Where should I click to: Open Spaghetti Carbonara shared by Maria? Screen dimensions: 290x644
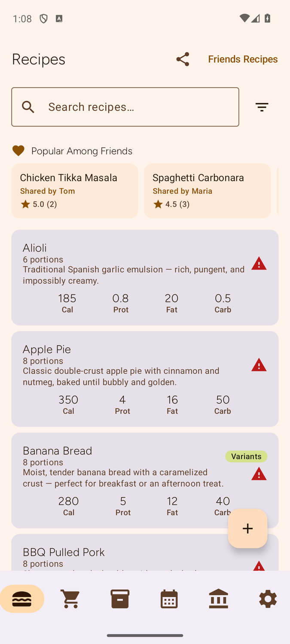tap(207, 191)
